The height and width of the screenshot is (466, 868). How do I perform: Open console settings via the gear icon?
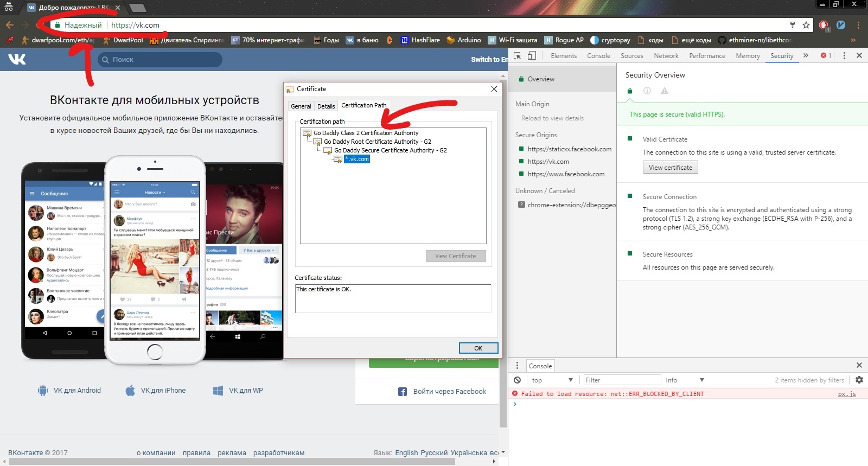(x=859, y=380)
